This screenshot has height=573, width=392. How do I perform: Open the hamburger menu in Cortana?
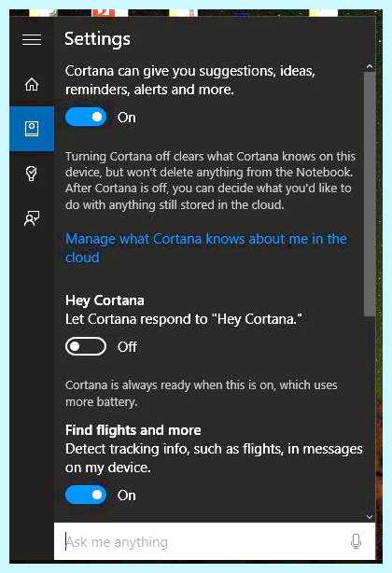tap(32, 39)
